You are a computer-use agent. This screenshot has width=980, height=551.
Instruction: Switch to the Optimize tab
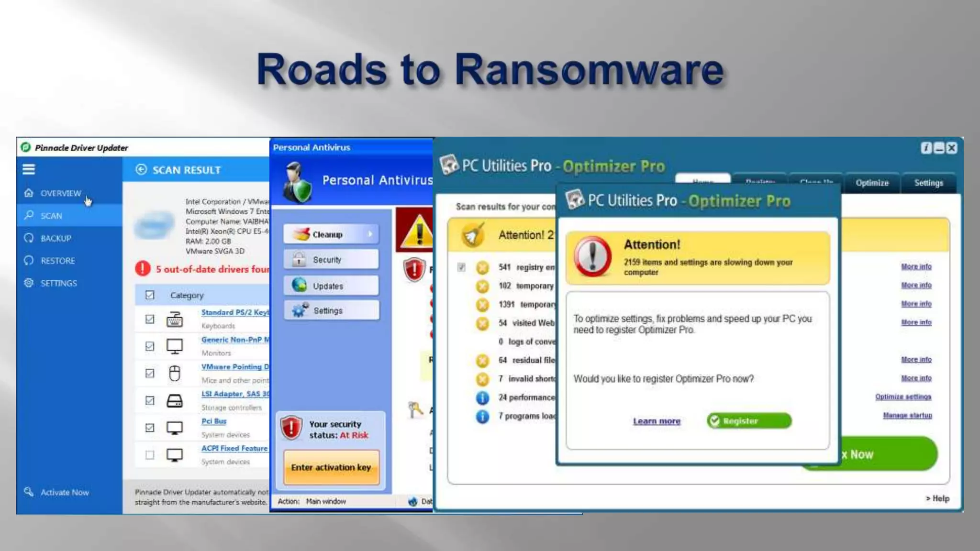(872, 183)
